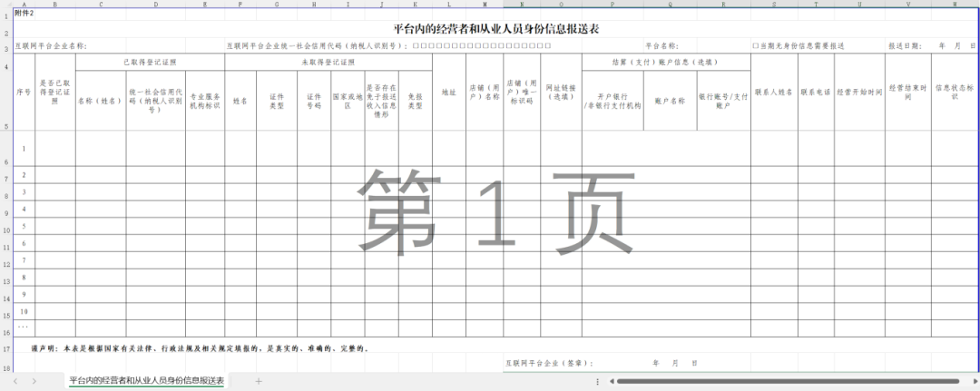Click the 经营开始时间 header cell

(x=859, y=92)
